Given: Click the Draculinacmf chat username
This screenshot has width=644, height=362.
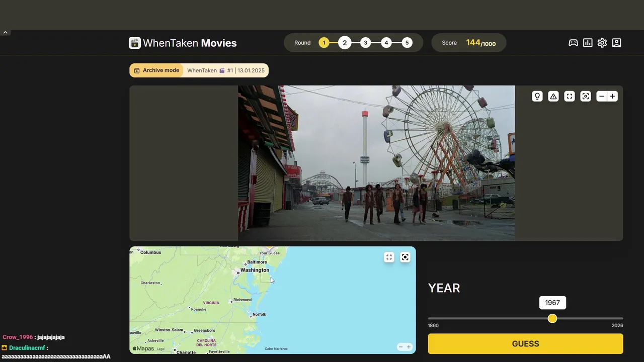Looking at the screenshot, I should 27,348.
